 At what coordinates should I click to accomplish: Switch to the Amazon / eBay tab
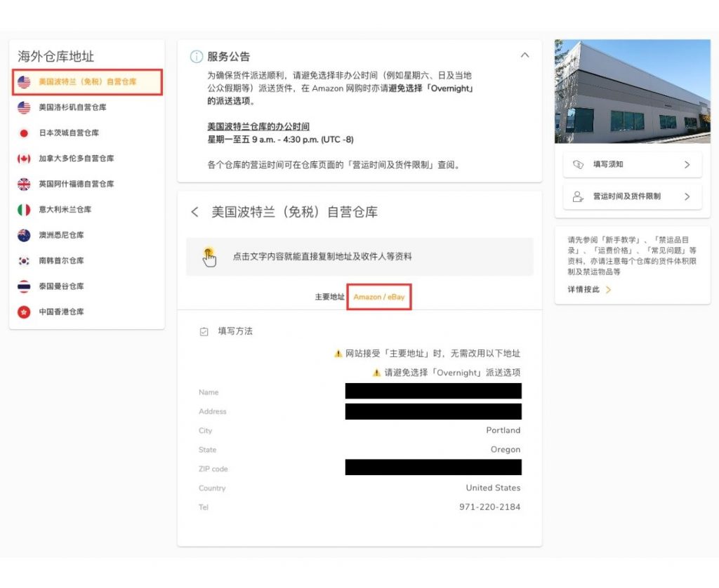pos(378,297)
